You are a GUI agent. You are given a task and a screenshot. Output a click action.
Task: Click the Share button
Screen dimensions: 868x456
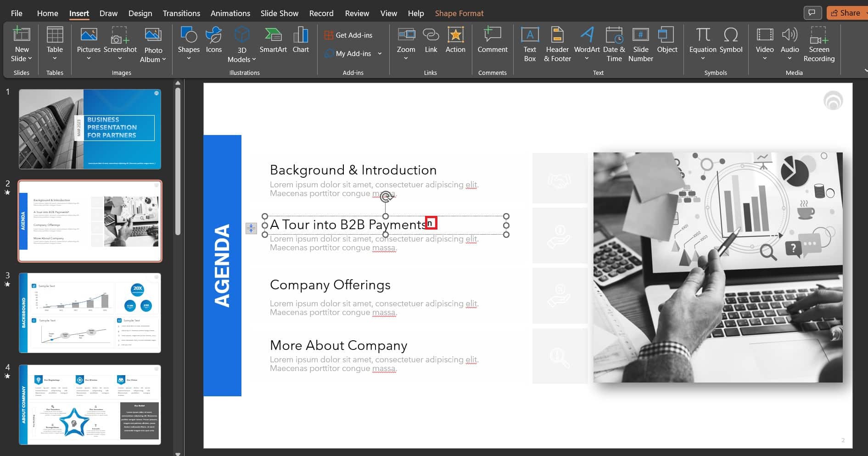pos(846,12)
